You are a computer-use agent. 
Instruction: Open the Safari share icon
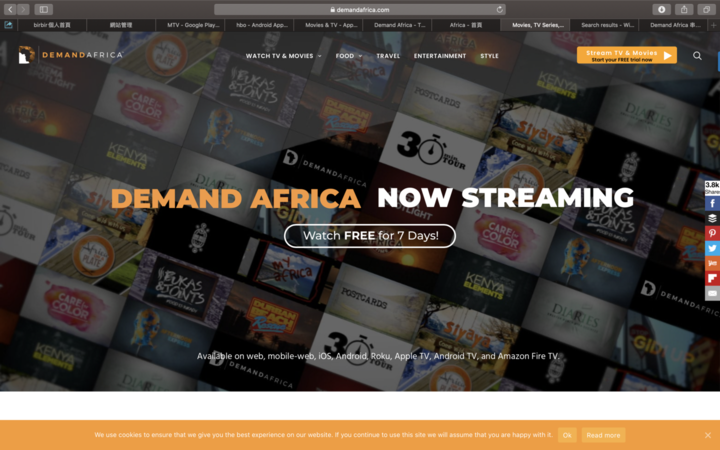pyautogui.click(x=684, y=9)
